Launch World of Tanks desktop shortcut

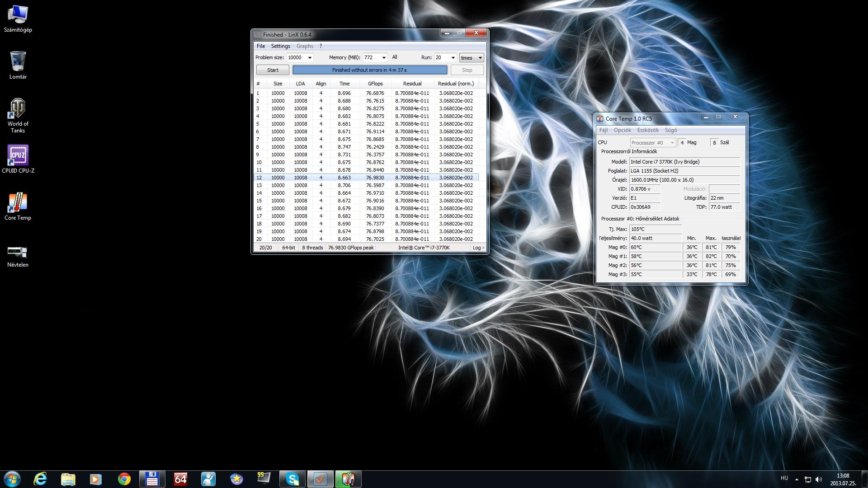click(18, 116)
